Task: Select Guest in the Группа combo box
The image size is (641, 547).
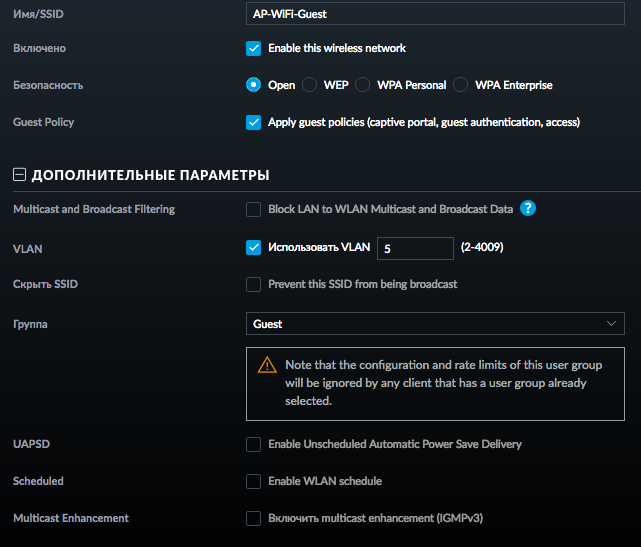Action: coord(435,324)
